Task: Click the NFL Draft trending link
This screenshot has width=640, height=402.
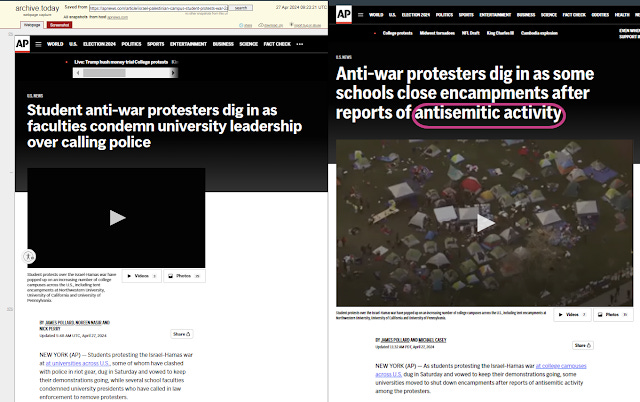Action: [x=471, y=33]
